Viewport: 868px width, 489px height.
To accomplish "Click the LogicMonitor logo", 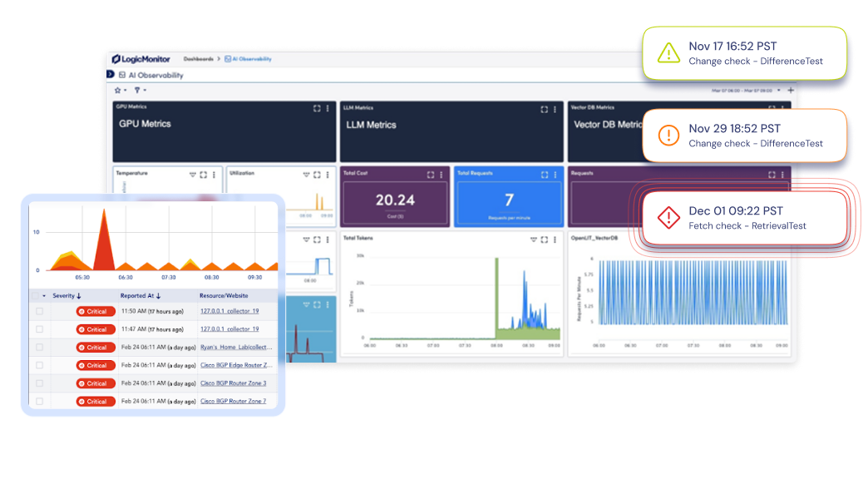I will coord(141,59).
